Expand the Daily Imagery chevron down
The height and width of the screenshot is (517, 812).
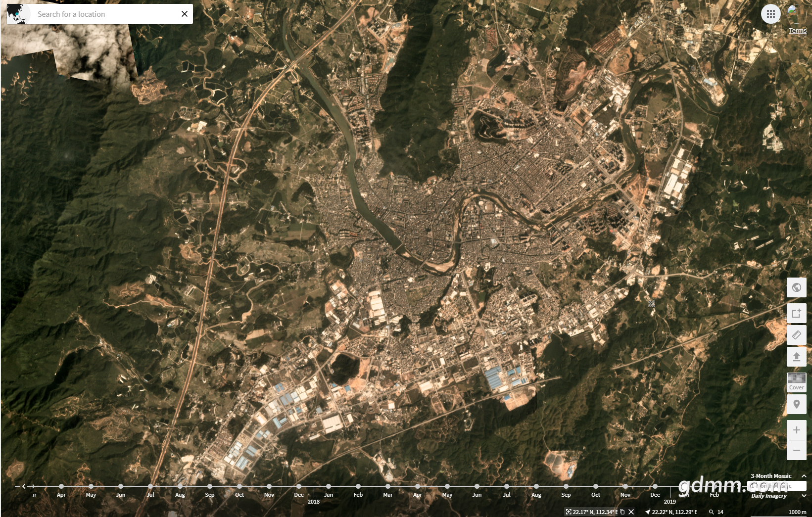tap(804, 496)
